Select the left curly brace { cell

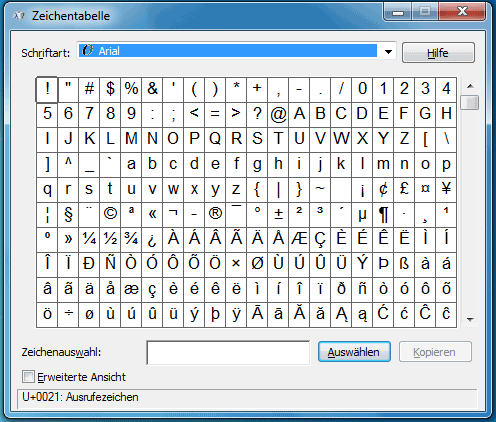pyautogui.click(x=257, y=190)
